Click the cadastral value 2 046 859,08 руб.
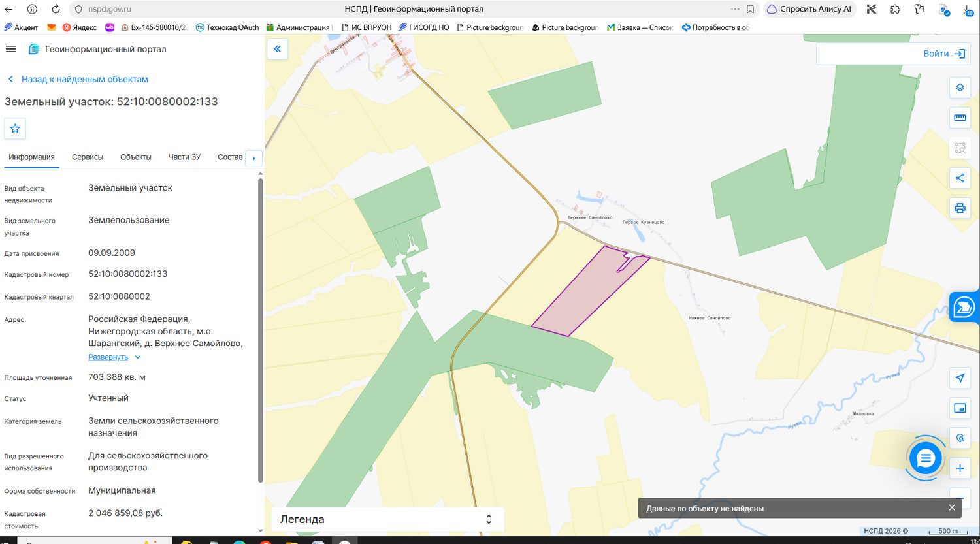Screen dimensions: 980x544 click(125, 513)
